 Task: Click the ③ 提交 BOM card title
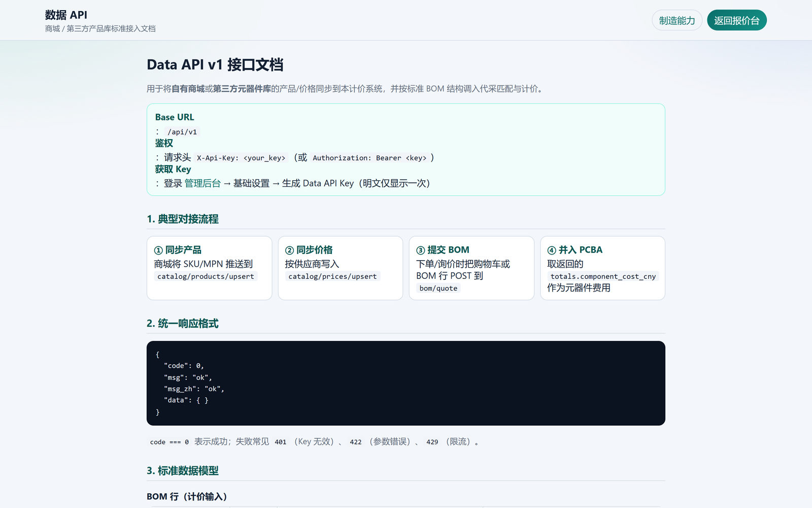tap(443, 250)
